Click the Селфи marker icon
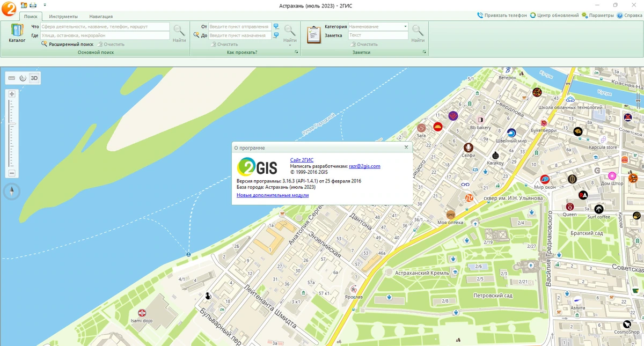Screen dimensions: 644x346 [468, 148]
